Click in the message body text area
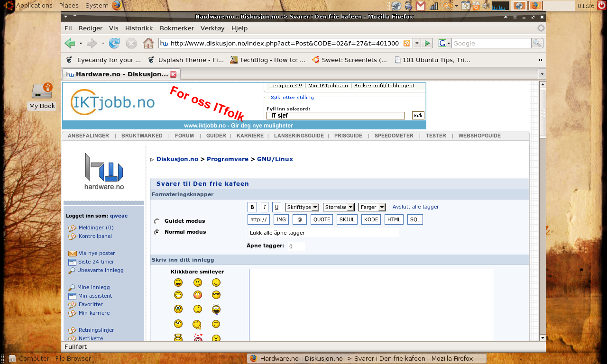 pos(371,305)
